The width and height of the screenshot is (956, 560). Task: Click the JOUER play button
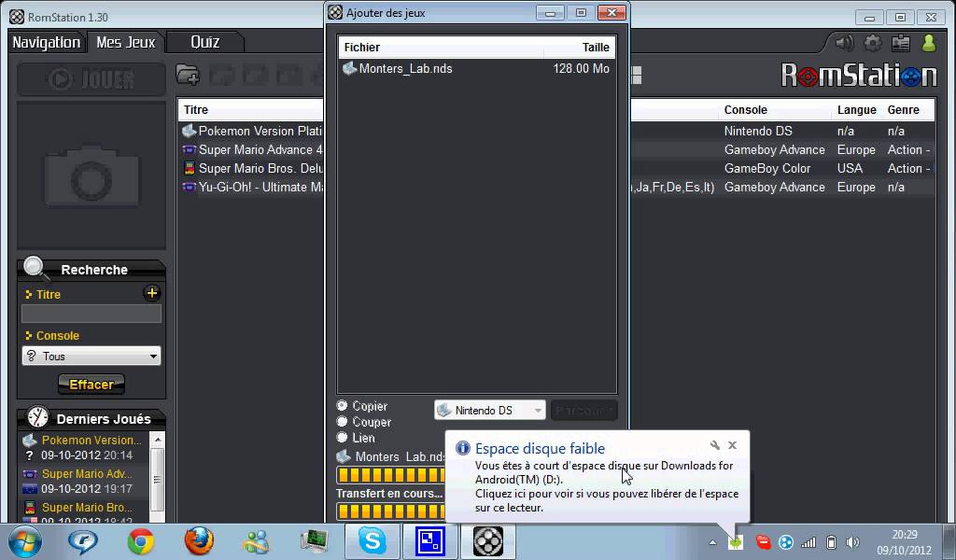point(91,79)
